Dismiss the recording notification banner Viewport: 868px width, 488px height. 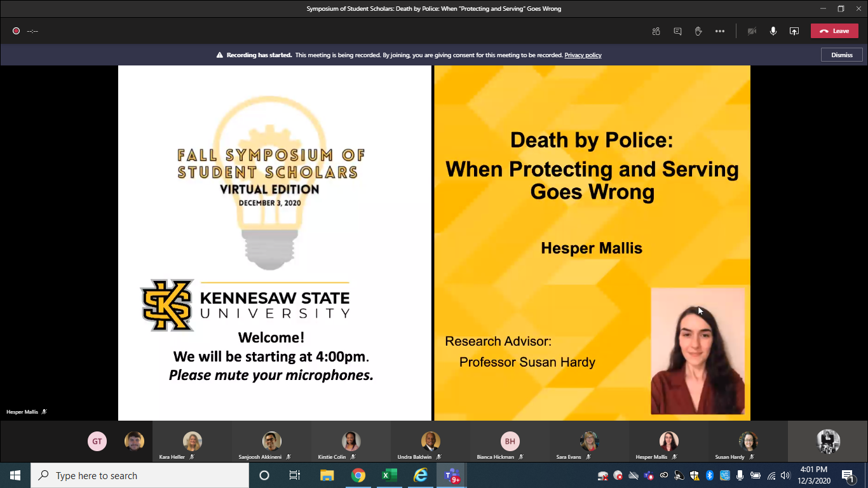click(841, 55)
